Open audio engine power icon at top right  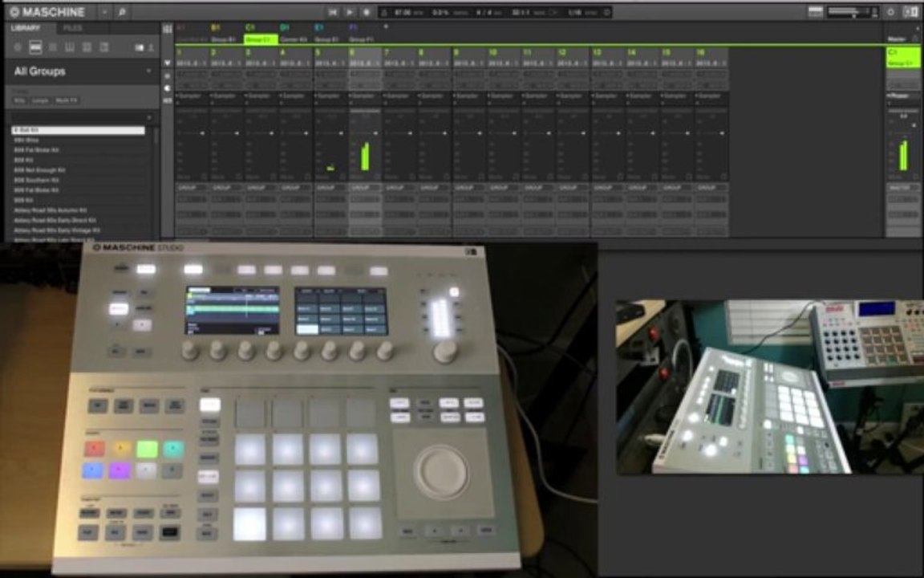click(x=890, y=12)
